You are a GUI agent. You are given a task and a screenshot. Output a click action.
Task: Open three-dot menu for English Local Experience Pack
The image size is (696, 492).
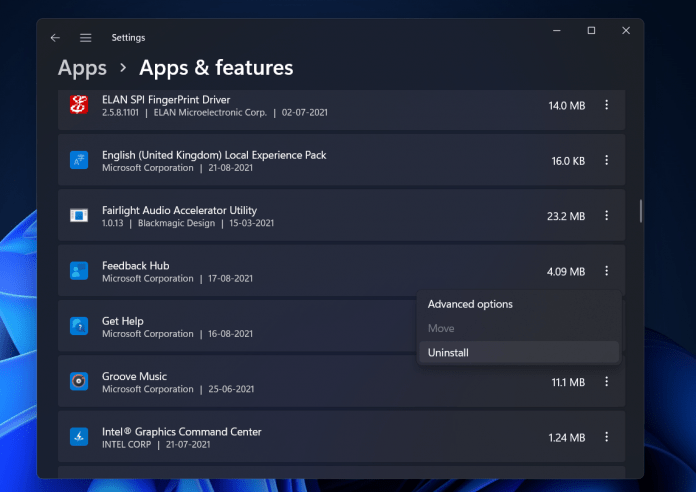click(x=606, y=160)
